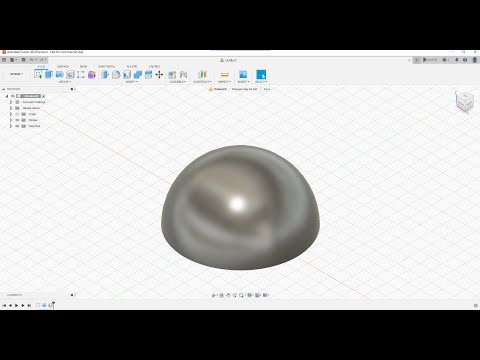Hide the Bodies folder with its eye

(x=17, y=120)
